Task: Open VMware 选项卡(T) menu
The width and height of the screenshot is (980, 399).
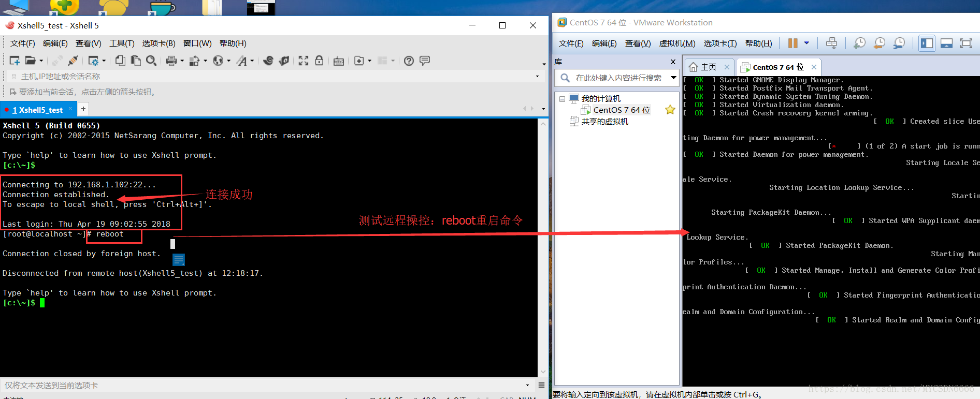Action: 720,43
